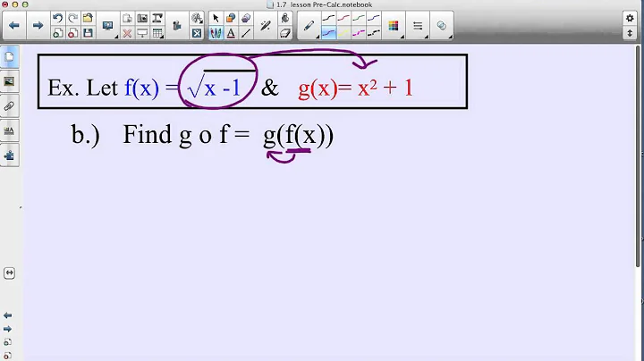The width and height of the screenshot is (644, 361).
Task: Open the screen capture toolbar
Action: [x=142, y=18]
